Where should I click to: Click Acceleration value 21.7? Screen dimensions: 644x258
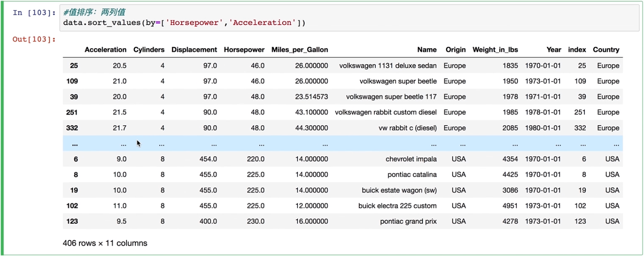[119, 128]
